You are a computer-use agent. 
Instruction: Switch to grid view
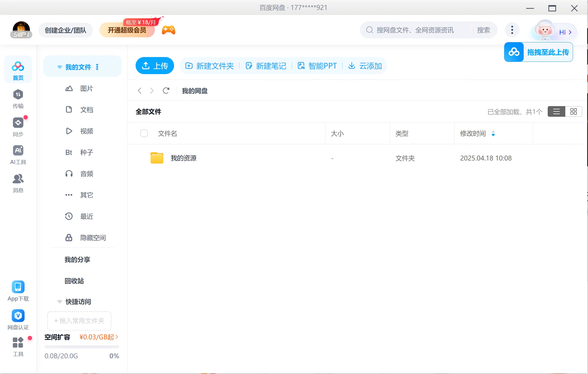(x=573, y=111)
